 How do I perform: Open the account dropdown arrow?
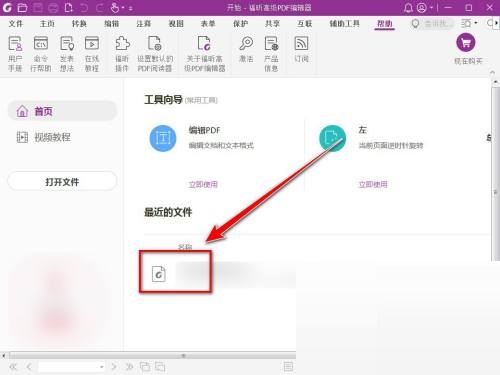(x=432, y=8)
